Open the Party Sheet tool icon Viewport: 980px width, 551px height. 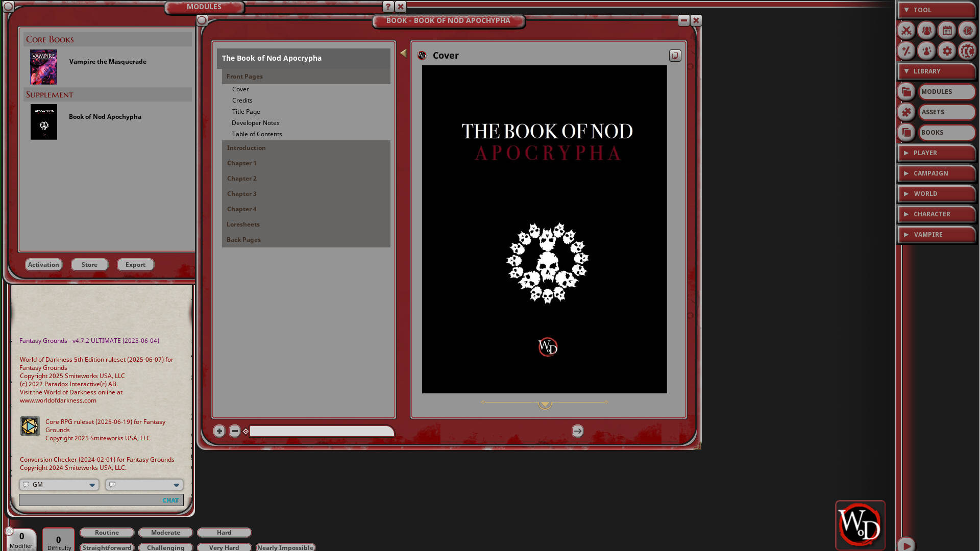pyautogui.click(x=926, y=31)
